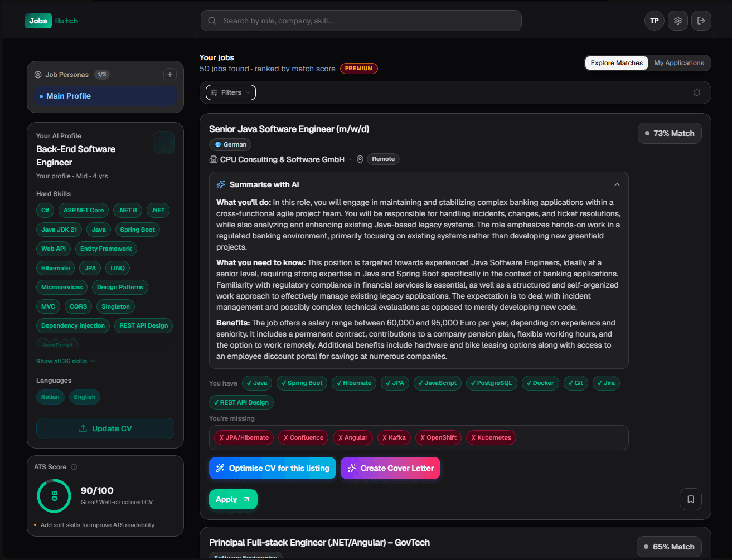Click the ATS Score info icon
732x560 pixels.
point(74,467)
